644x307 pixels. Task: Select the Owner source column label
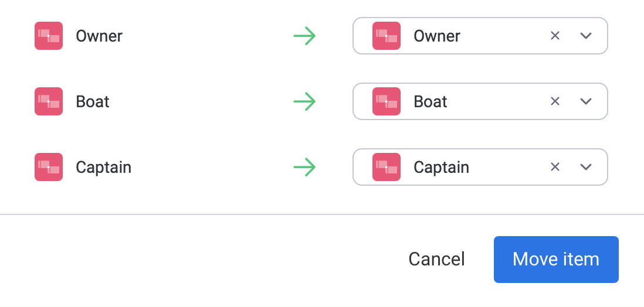(99, 36)
